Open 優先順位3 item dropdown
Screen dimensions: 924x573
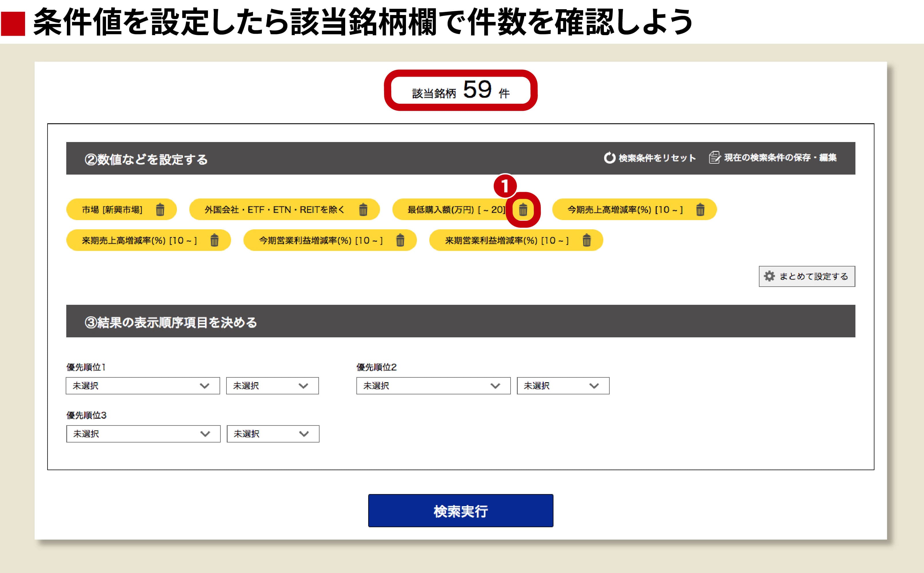click(x=143, y=434)
